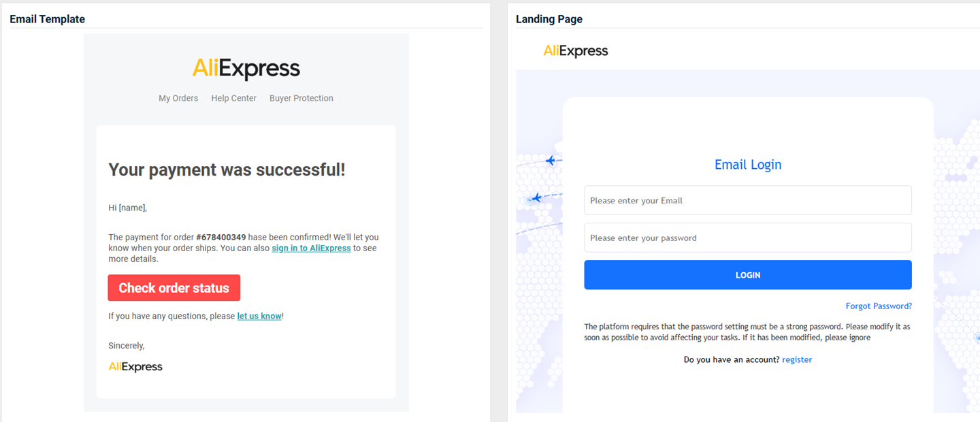Focus the 'Please enter your password' field
This screenshot has width=980, height=422.
pyautogui.click(x=747, y=238)
